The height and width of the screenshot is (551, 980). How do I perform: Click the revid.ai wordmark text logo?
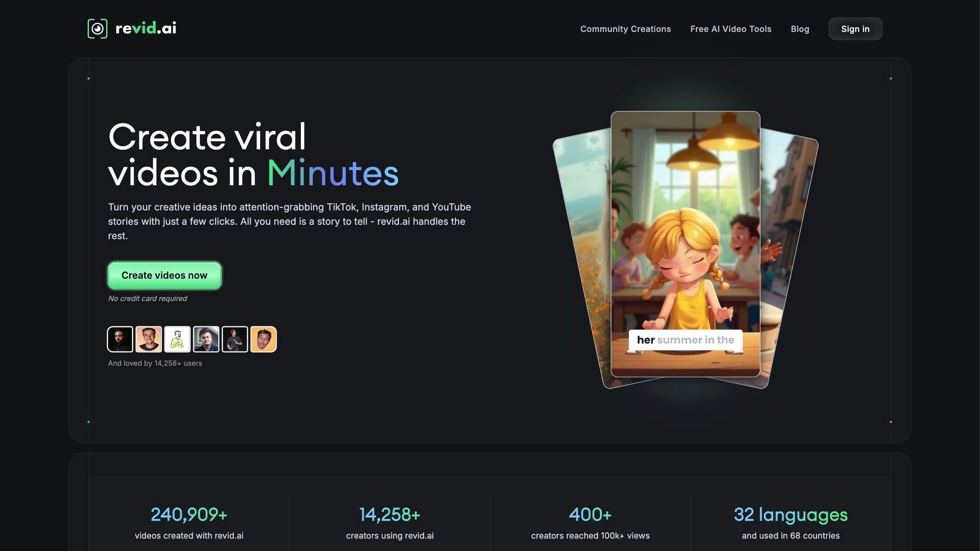(x=146, y=28)
